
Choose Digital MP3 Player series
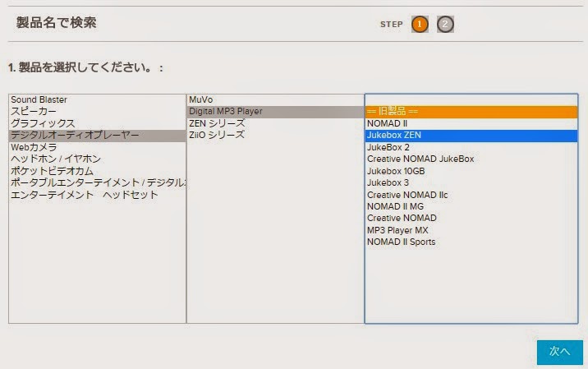click(275, 112)
